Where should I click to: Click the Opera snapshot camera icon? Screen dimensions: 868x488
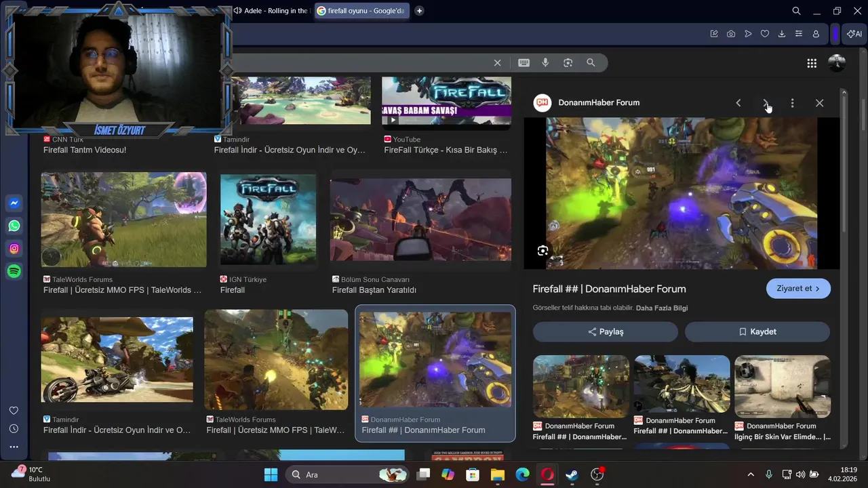tap(731, 34)
